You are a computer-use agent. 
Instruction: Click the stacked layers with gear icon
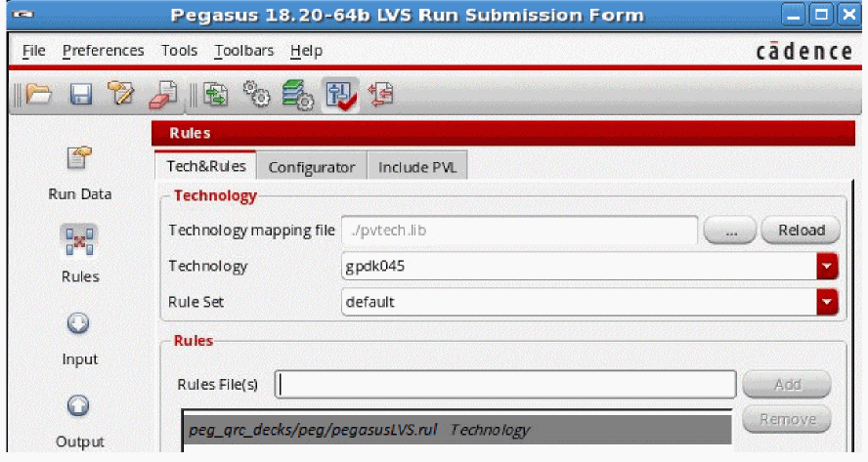tap(297, 95)
